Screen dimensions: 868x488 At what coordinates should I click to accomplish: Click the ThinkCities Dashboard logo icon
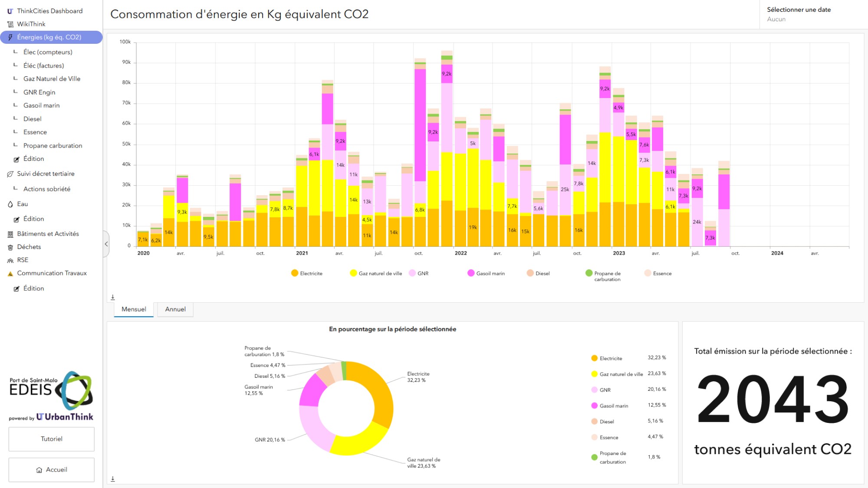click(10, 11)
